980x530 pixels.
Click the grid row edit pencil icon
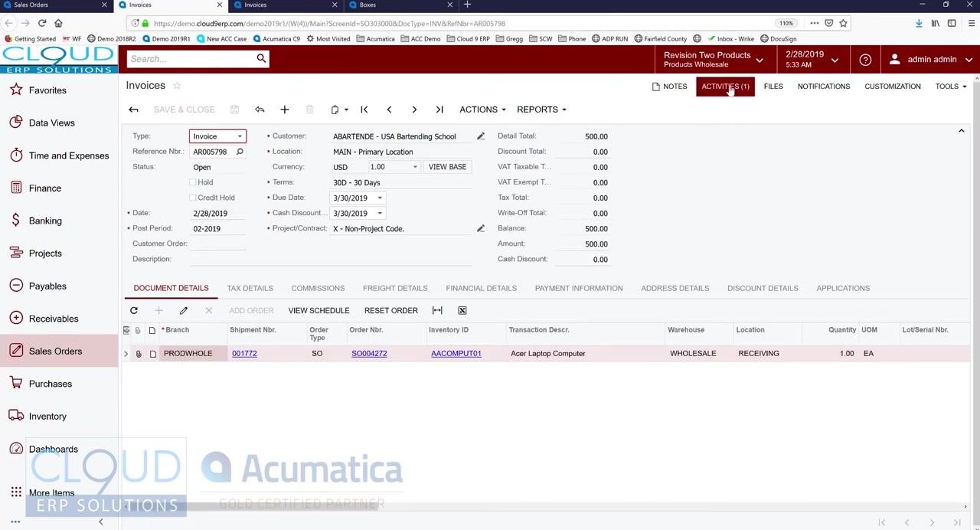tap(184, 310)
